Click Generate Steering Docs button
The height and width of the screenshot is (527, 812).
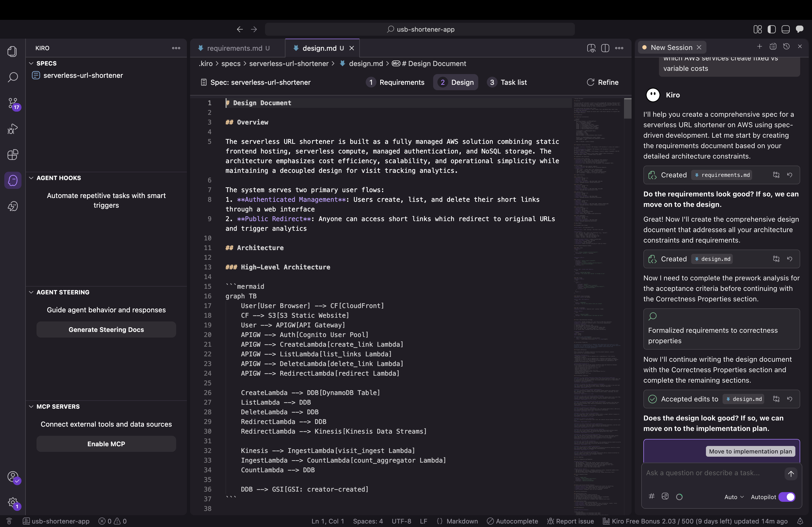[x=106, y=330]
